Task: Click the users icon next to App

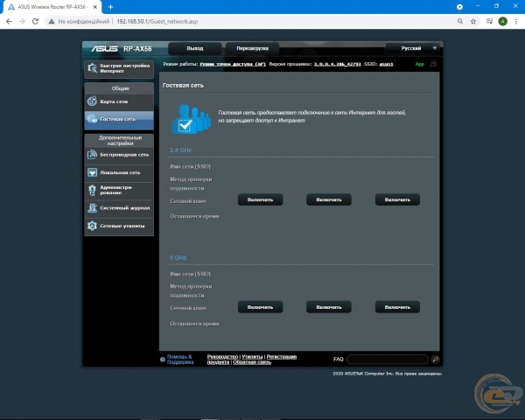Action: point(433,64)
